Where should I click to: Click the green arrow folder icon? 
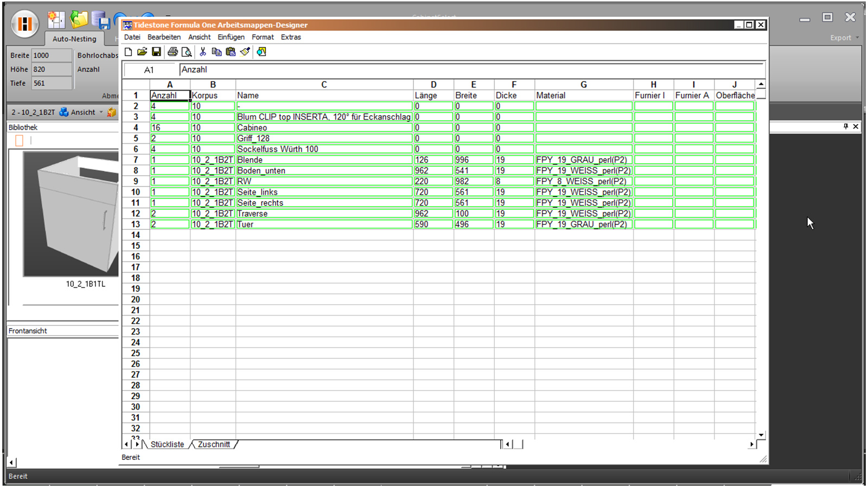79,20
